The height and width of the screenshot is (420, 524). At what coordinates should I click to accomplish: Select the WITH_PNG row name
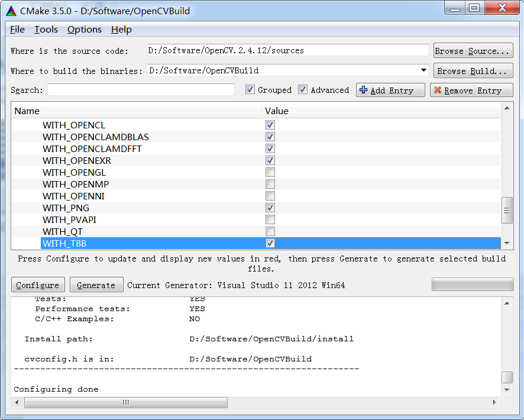point(66,208)
